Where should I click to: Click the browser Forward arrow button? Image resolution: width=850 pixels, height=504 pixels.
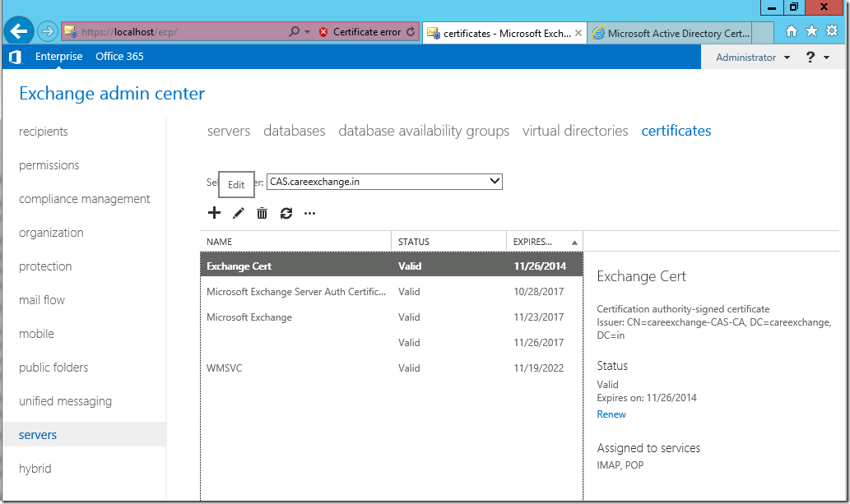(x=48, y=31)
